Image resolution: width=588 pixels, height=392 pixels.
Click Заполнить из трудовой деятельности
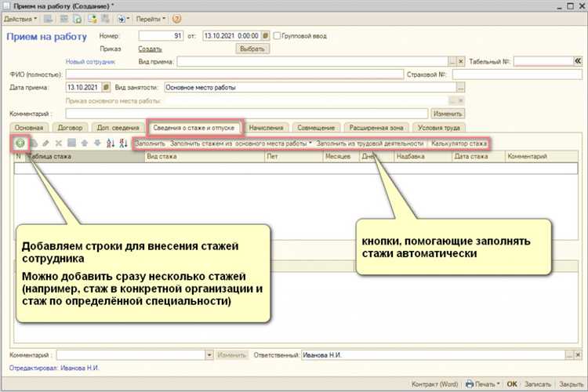(370, 143)
